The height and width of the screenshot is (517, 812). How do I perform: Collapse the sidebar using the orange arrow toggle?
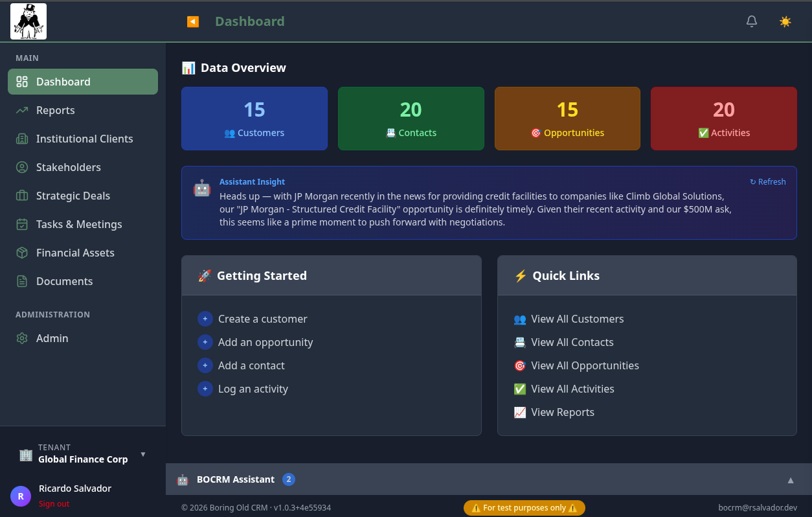point(192,21)
